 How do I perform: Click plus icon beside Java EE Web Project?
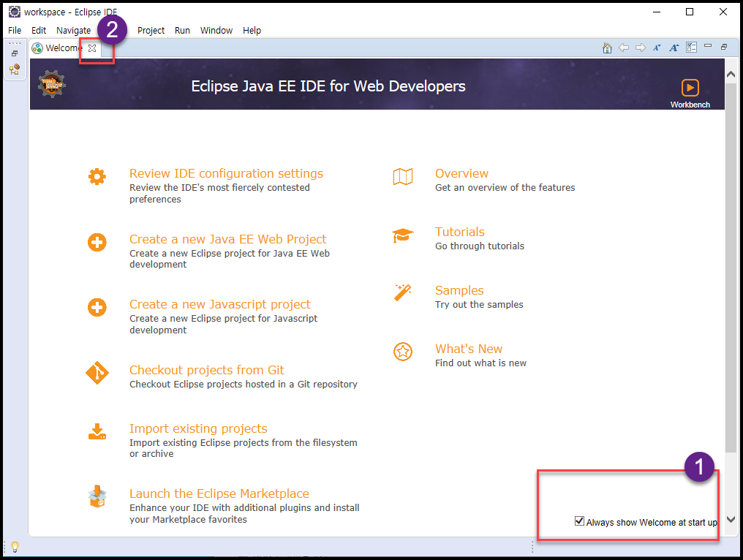pyautogui.click(x=97, y=243)
